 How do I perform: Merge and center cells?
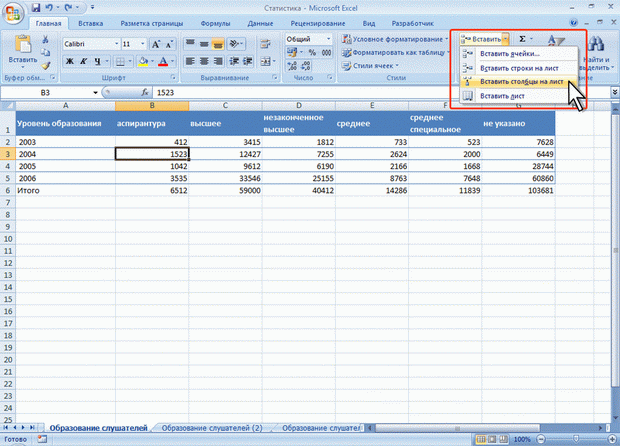pyautogui.click(x=266, y=61)
